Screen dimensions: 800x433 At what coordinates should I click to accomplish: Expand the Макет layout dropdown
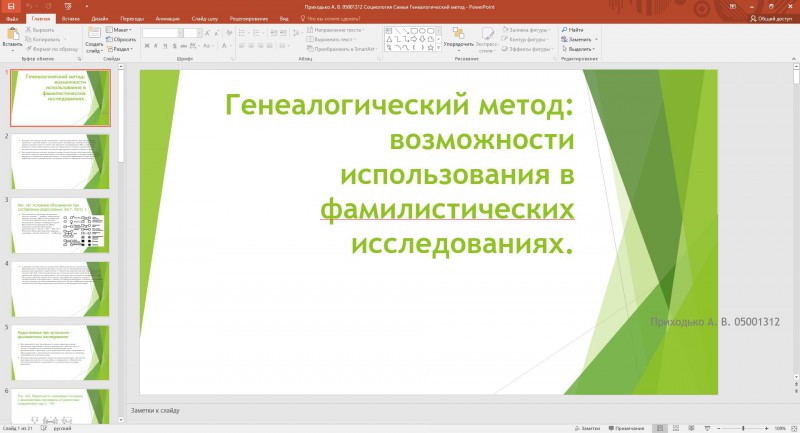pyautogui.click(x=119, y=30)
